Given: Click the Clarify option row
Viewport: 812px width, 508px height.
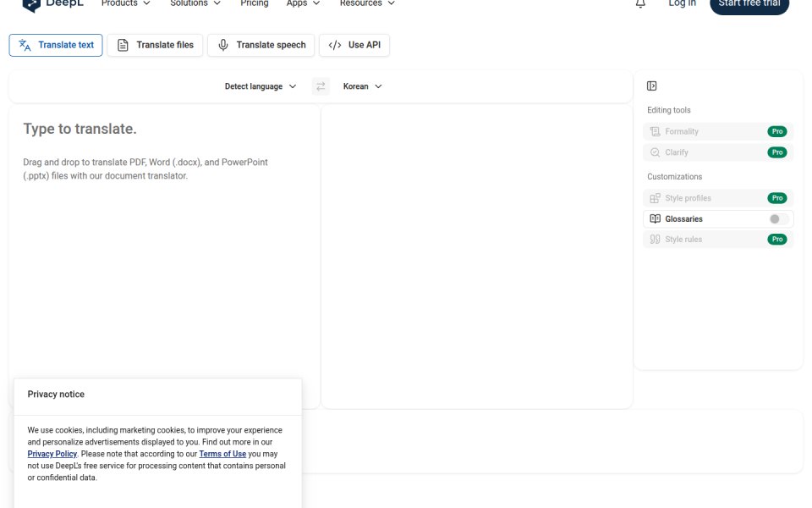Looking at the screenshot, I should (x=718, y=152).
